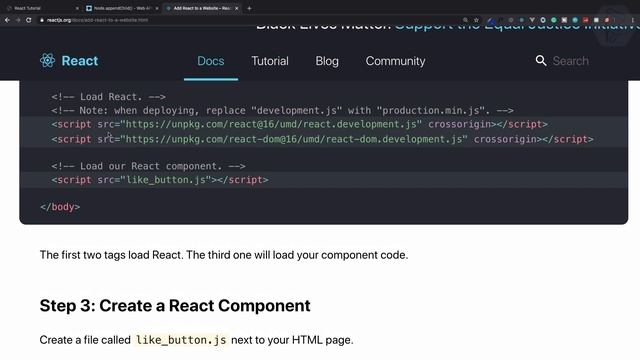640x360 pixels.
Task: Reload the page with the refresh icon
Action: [29, 20]
